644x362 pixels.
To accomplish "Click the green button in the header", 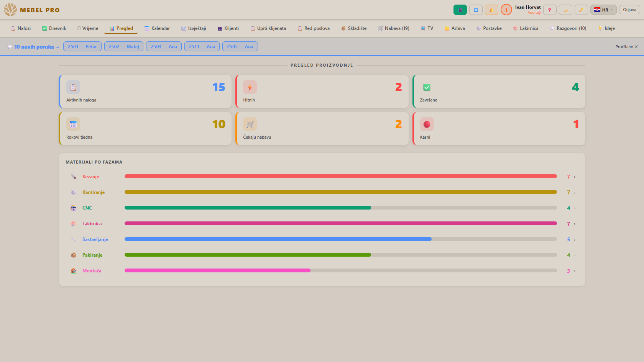I will (x=460, y=10).
